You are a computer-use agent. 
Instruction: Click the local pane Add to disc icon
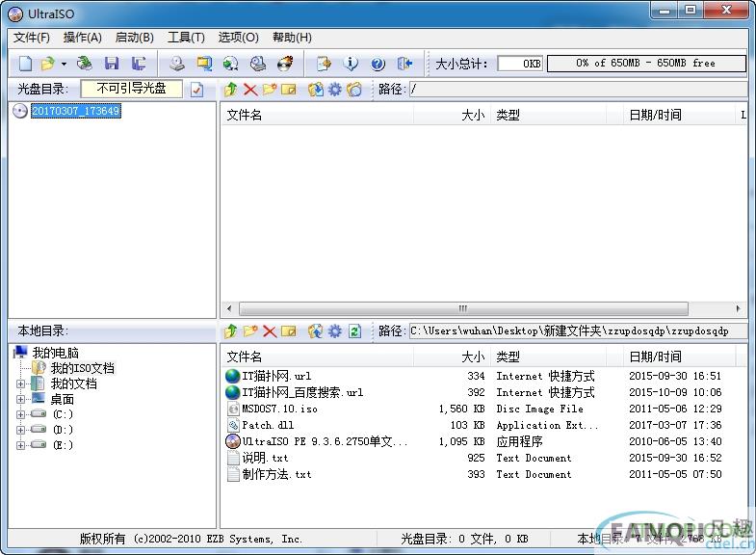click(316, 331)
